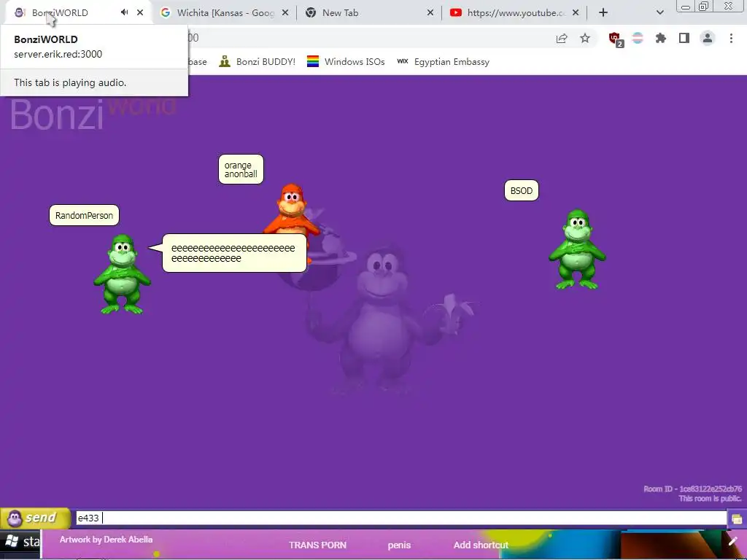This screenshot has height=560, width=747.
Task: Expand the tab search dropdown arrow
Action: click(659, 13)
